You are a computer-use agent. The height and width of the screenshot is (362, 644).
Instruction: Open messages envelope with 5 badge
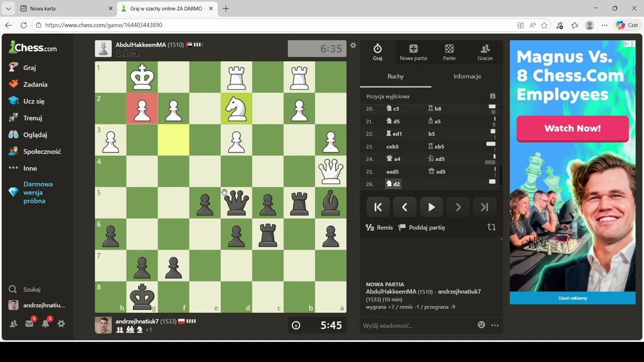point(29,324)
